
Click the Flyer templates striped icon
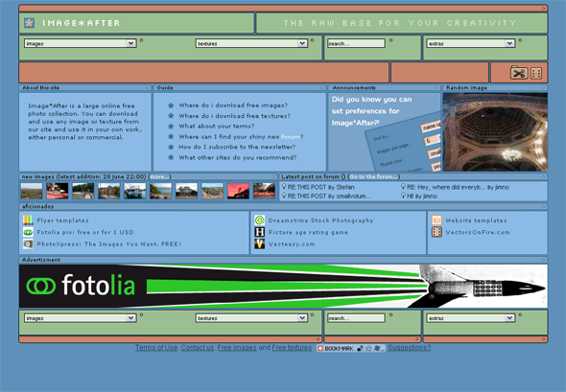click(x=28, y=220)
